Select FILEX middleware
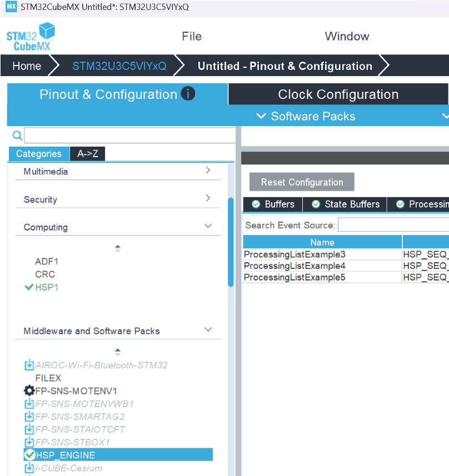Viewport: 449px width, 476px height. tap(48, 378)
